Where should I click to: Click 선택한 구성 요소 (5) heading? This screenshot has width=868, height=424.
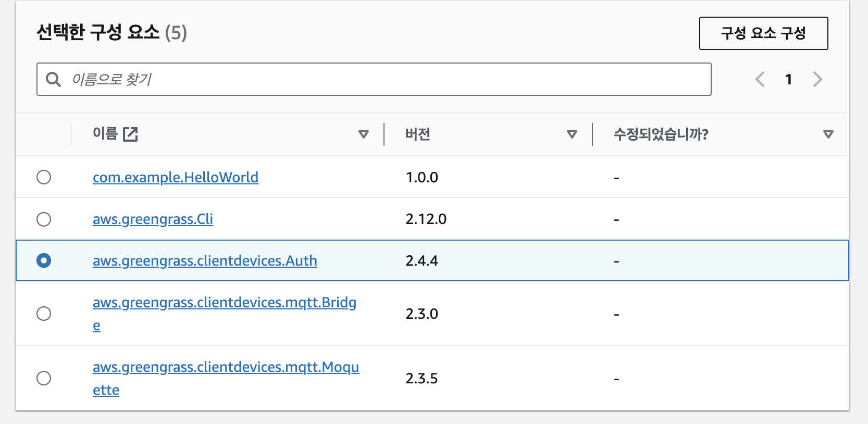coord(111,32)
